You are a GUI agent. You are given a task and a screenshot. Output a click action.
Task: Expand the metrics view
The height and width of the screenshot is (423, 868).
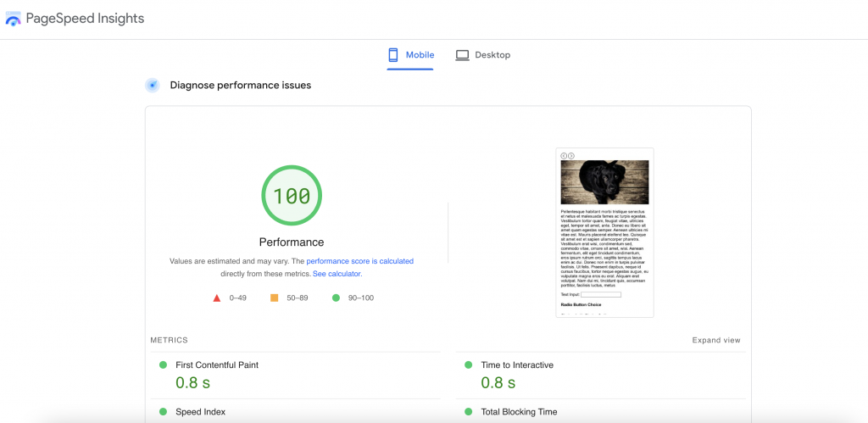[x=716, y=340]
